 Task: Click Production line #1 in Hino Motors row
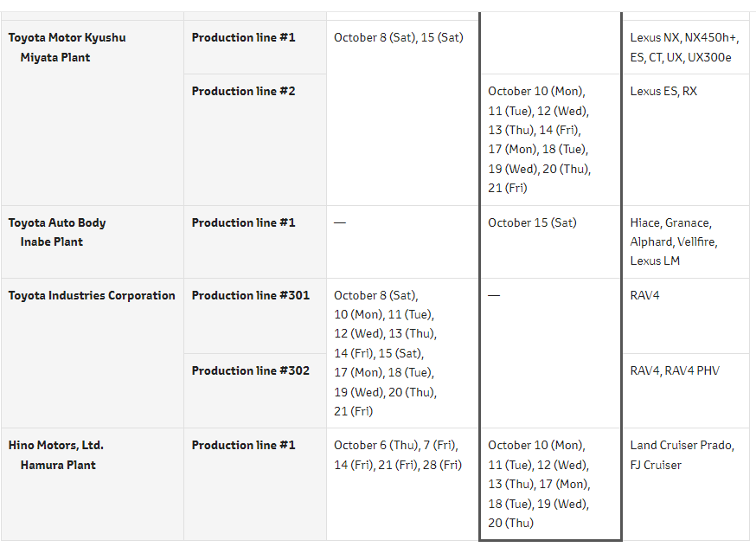click(243, 445)
